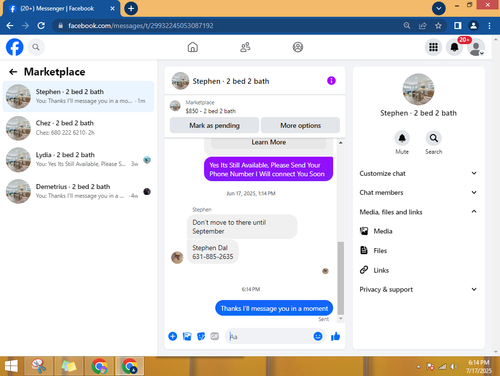The image size is (500, 376).
Task: Open the Stephen - 2 bed 2 bath chat
Action: click(78, 96)
